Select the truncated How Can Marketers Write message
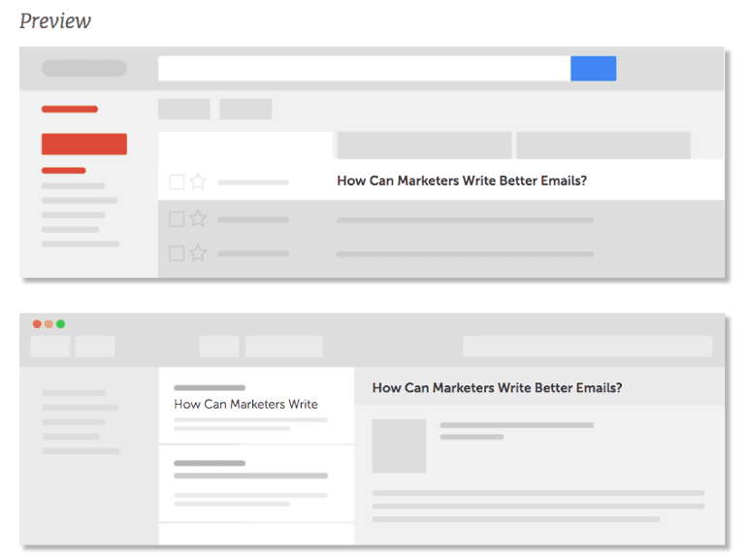This screenshot has height=560, width=747. coord(256,405)
